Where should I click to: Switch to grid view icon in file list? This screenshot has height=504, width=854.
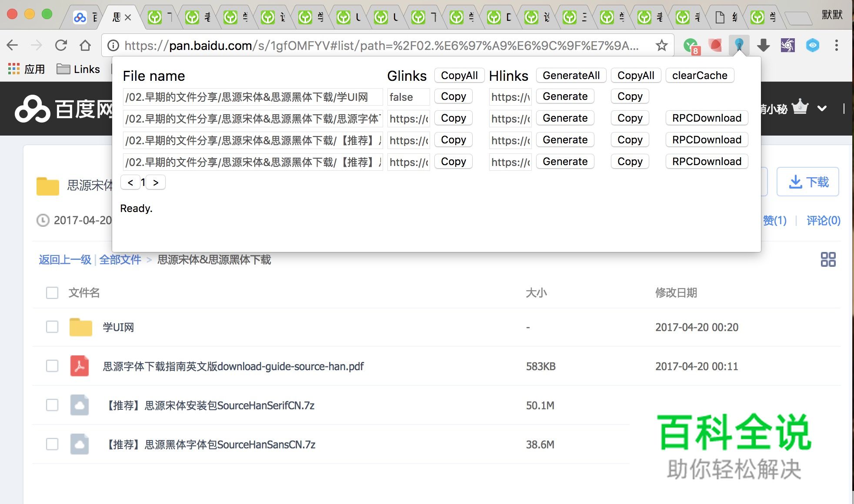pos(827,259)
